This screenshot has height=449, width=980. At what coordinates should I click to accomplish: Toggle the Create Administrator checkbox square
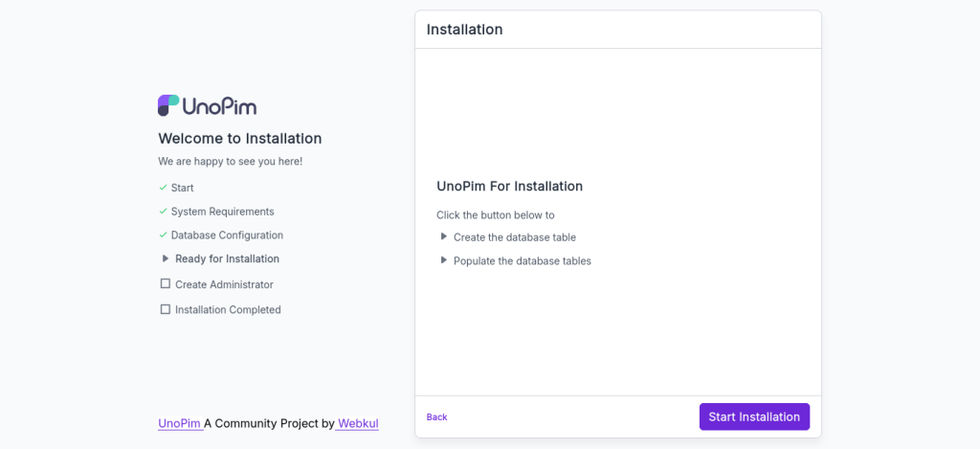(165, 284)
